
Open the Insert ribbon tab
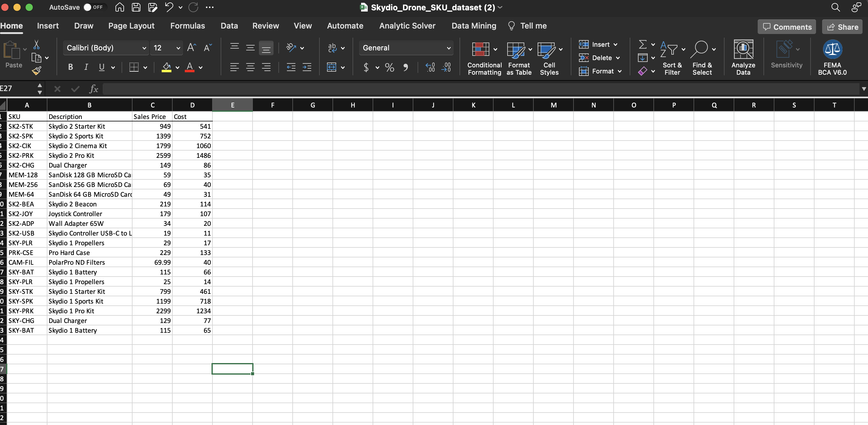(x=48, y=26)
